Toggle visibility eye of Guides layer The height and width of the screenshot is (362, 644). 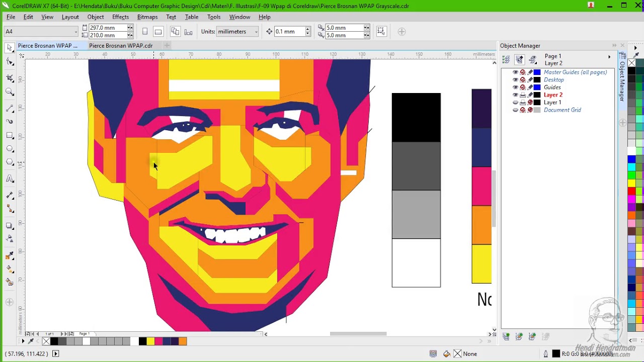pyautogui.click(x=515, y=87)
